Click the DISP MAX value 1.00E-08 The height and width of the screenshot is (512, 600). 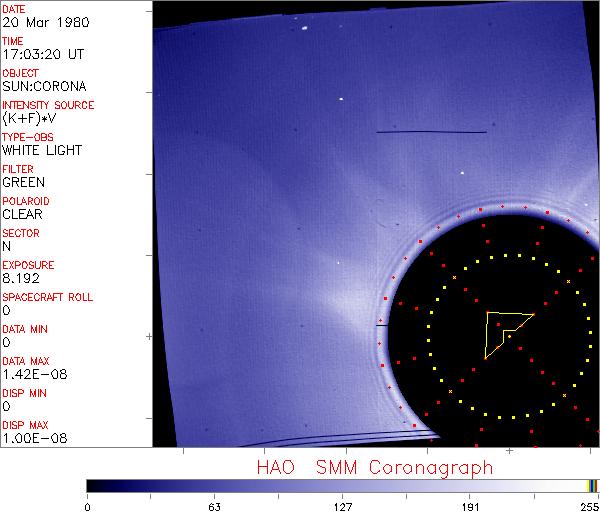(x=31, y=439)
